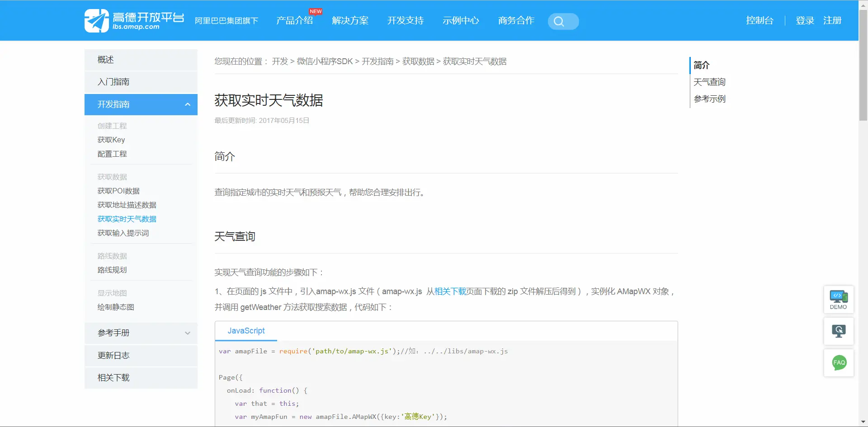This screenshot has width=868, height=427.
Task: Open the search box magnifier icon
Action: (x=559, y=21)
